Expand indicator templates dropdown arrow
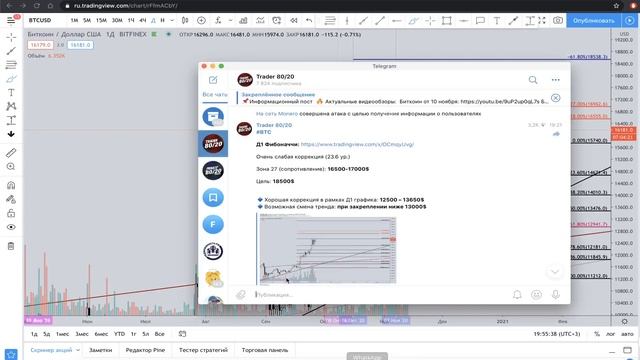The image size is (640, 360). pyautogui.click(x=230, y=20)
